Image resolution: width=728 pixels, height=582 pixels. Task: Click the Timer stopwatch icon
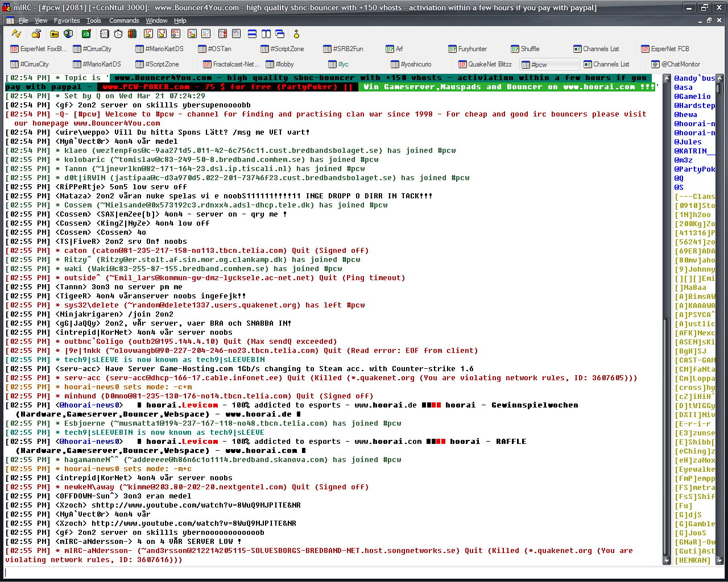point(118,34)
